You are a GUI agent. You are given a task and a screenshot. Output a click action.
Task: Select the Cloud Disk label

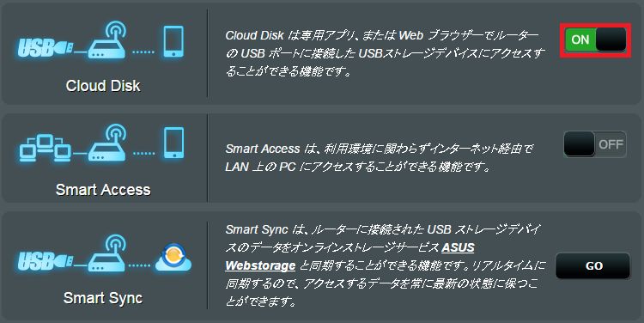pyautogui.click(x=103, y=86)
